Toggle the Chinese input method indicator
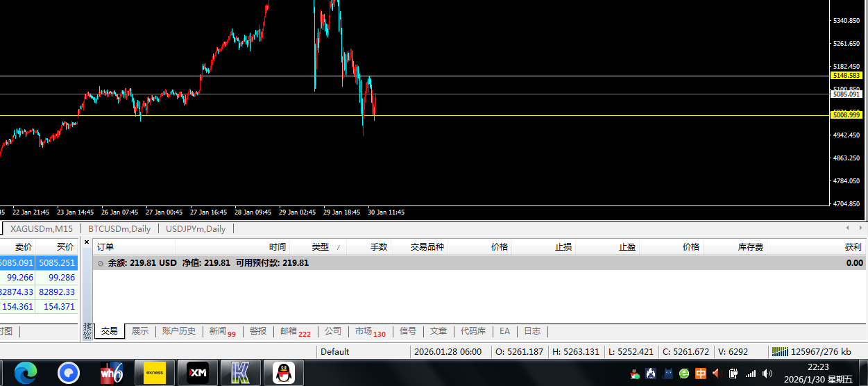This screenshot has width=868, height=386. coord(701,374)
